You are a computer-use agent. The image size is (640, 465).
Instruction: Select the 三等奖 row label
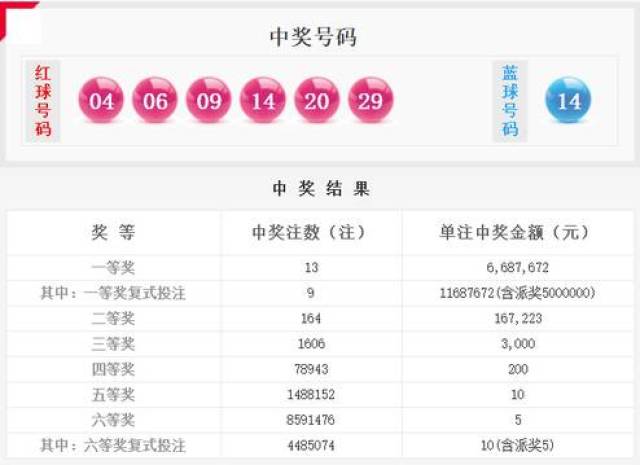click(113, 344)
